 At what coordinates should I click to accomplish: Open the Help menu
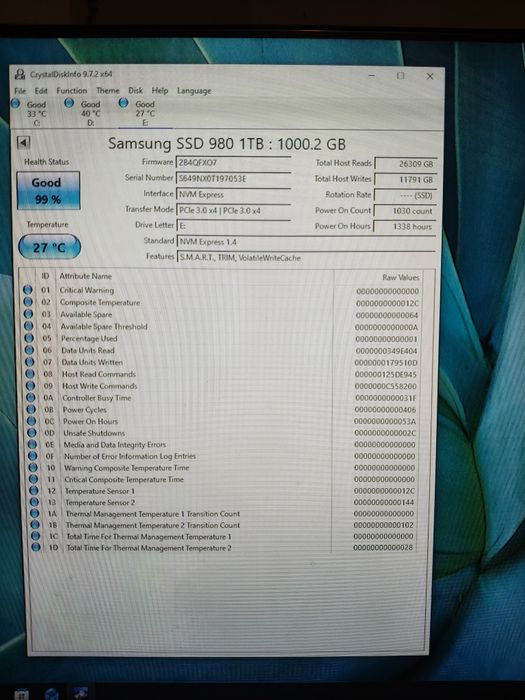[x=160, y=91]
